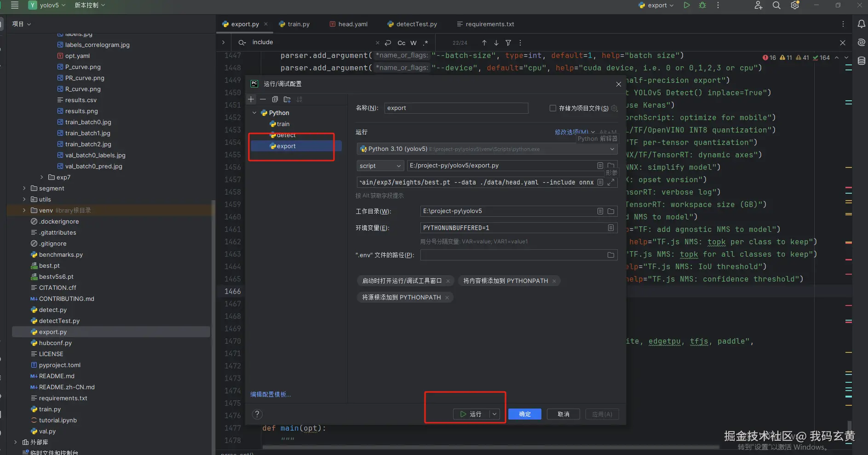Switch to the head.yaml editor tab
Viewport: 868px width, 455px height.
349,24
